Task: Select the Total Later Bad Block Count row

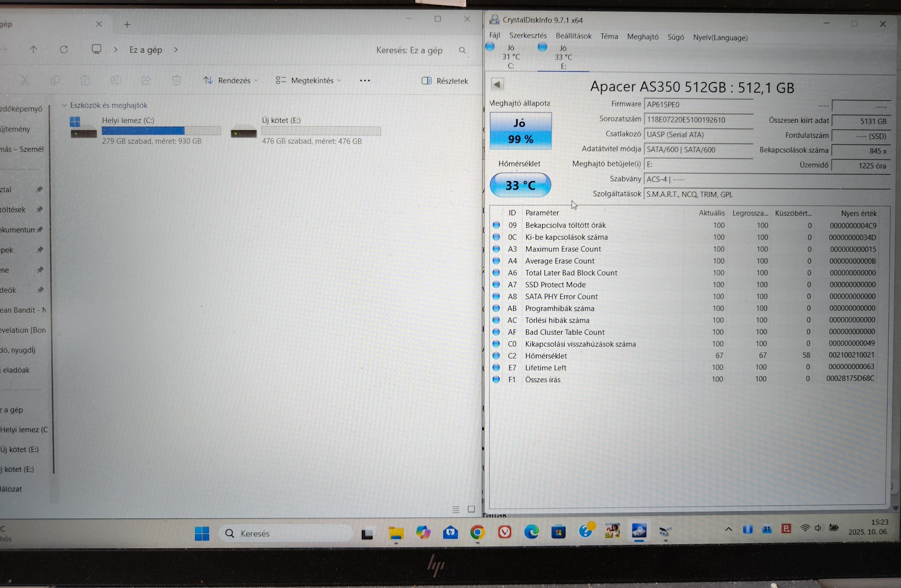Action: click(685, 272)
